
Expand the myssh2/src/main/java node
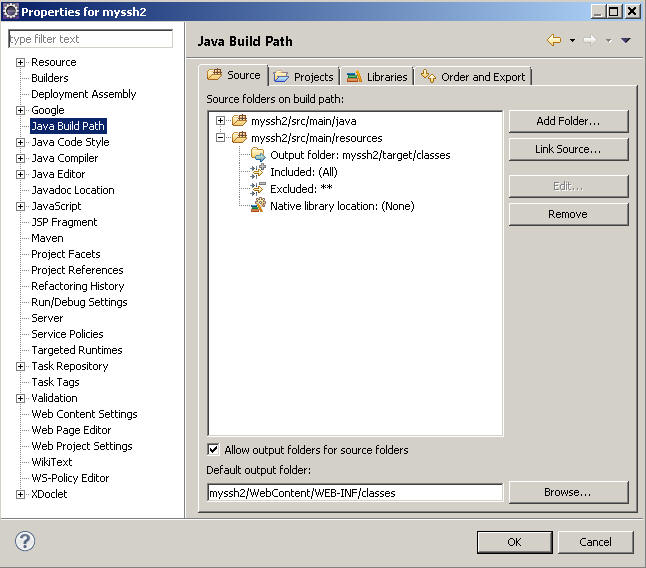pyautogui.click(x=220, y=120)
